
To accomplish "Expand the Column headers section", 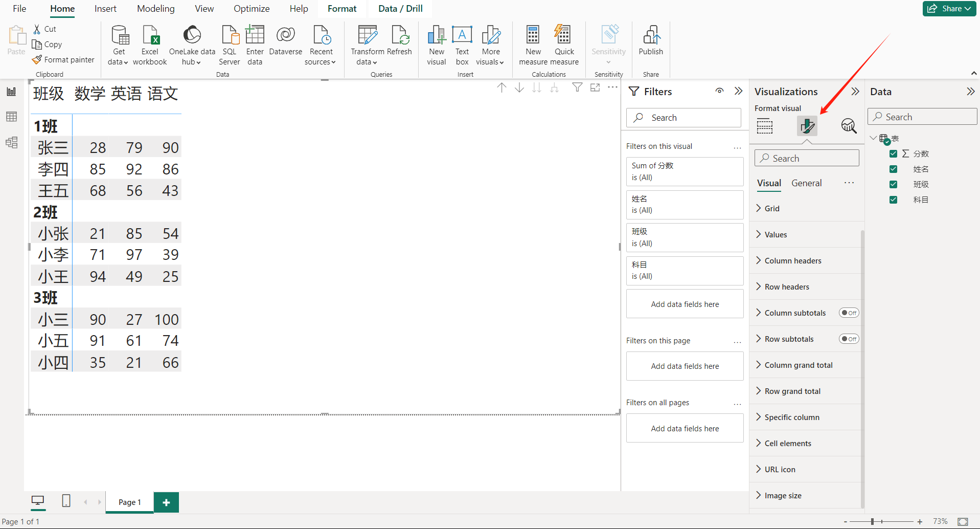I will tap(792, 260).
